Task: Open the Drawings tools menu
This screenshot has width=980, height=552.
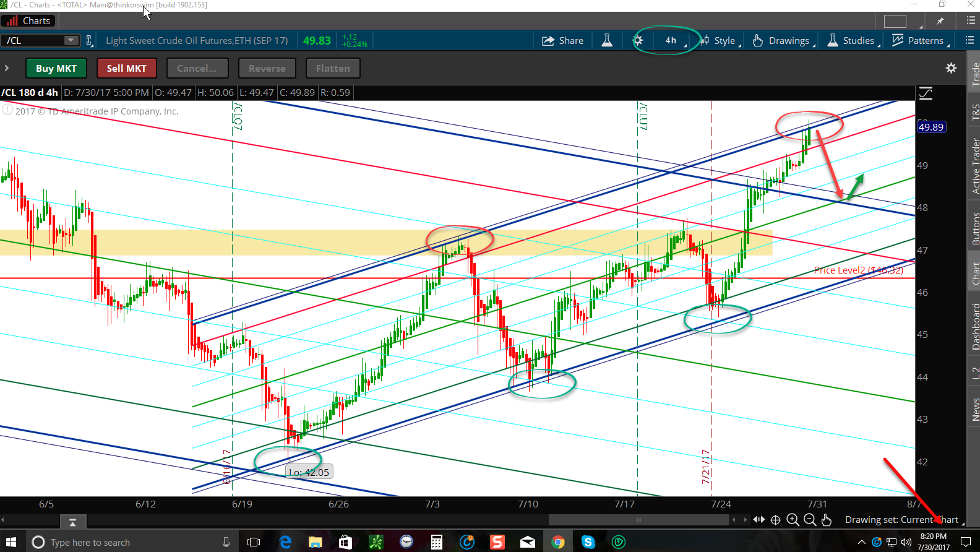Action: click(x=783, y=41)
